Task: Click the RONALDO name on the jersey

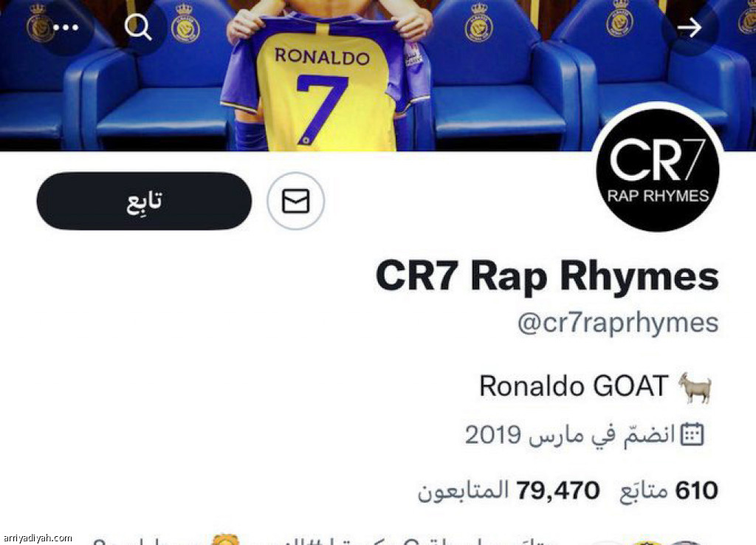Action: (322, 56)
